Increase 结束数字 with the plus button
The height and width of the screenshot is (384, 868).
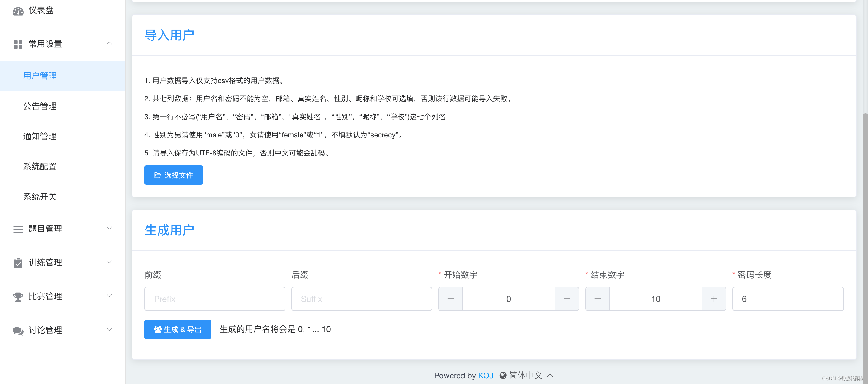[713, 299]
